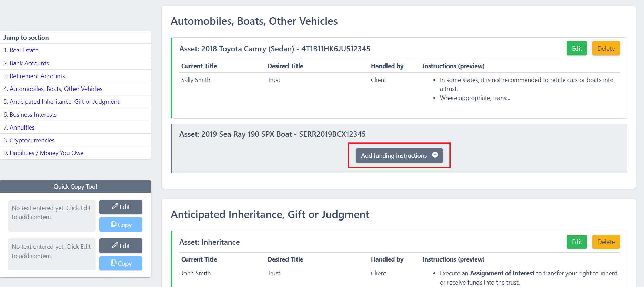Navigate to Anticipated Inheritance, Gift or Judgment
The image size is (644, 287).
click(x=64, y=102)
